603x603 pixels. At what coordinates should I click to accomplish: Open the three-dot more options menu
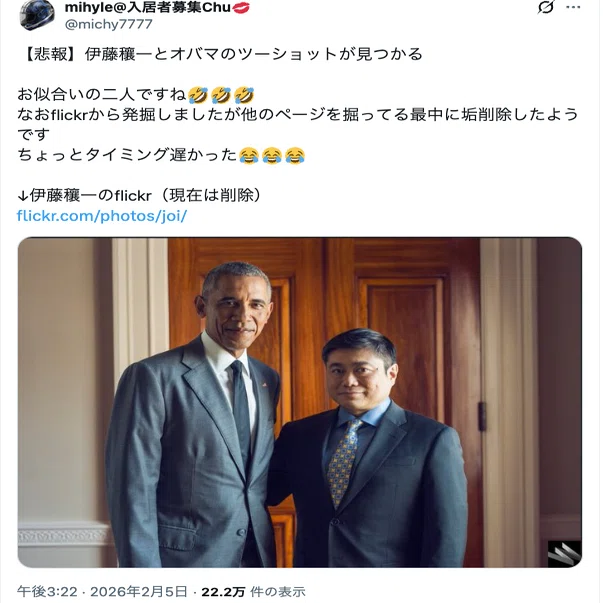click(573, 7)
